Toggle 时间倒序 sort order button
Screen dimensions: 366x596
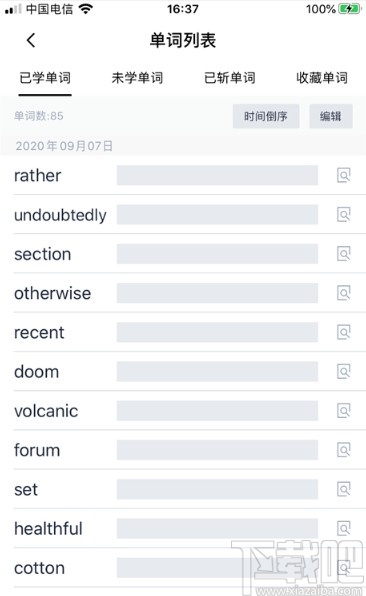(266, 116)
